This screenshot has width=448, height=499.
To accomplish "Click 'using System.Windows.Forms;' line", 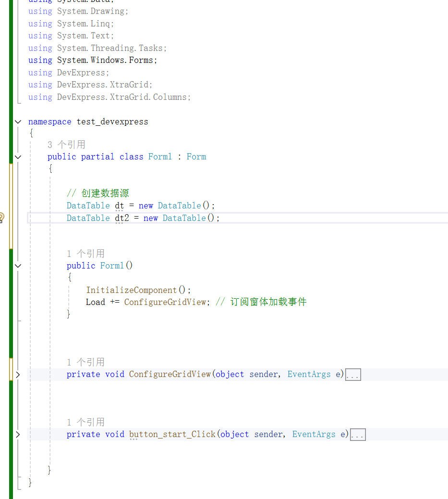I will pos(93,60).
